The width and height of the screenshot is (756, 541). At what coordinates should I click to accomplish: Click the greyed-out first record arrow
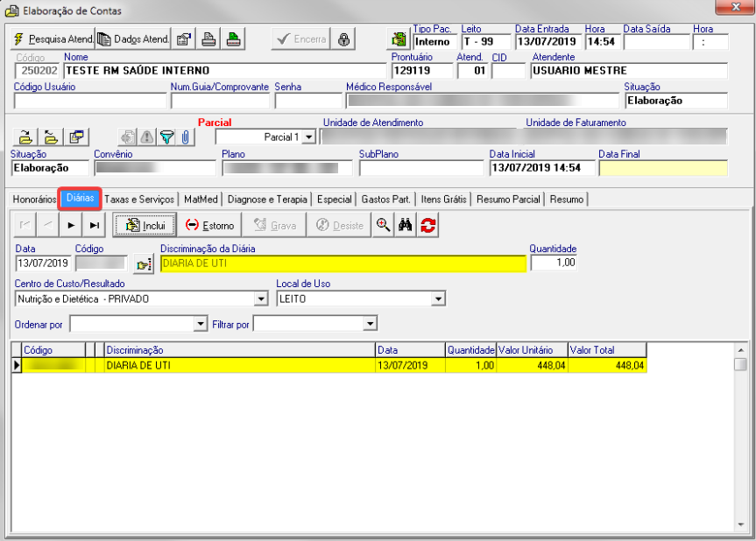point(25,225)
